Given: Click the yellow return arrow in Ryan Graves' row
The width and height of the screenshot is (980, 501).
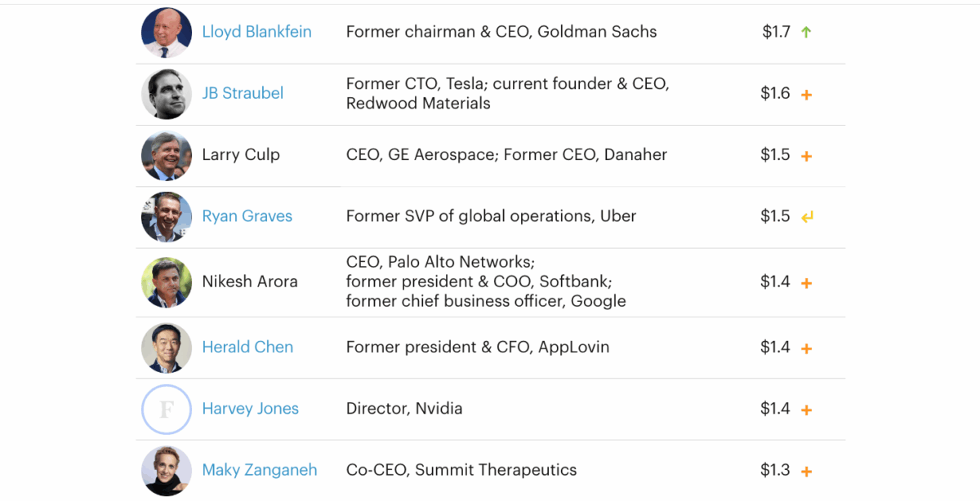Looking at the screenshot, I should (x=807, y=217).
